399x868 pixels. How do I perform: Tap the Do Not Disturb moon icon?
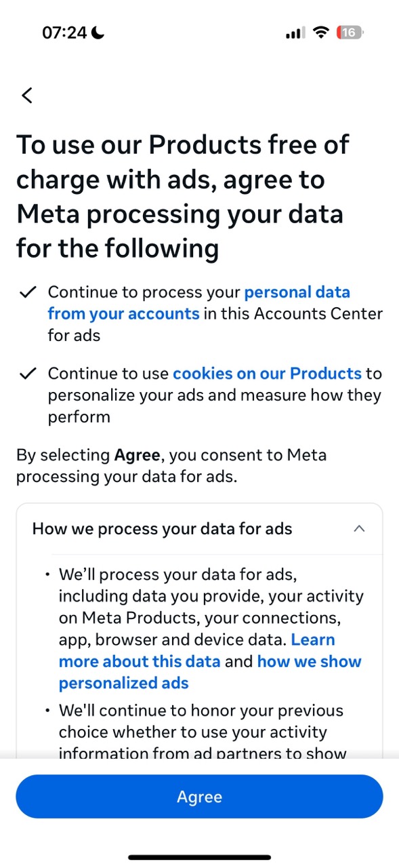pyautogui.click(x=98, y=33)
